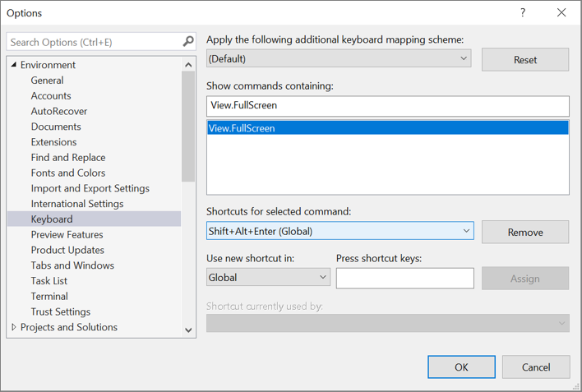Screen dimensions: 582x392
Task: Select Trust Settings page
Action: tap(61, 311)
